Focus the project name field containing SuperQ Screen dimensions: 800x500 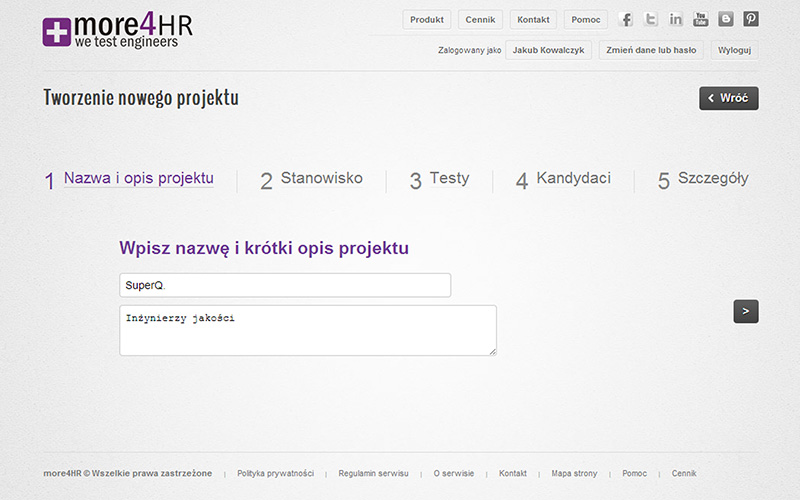tap(285, 285)
